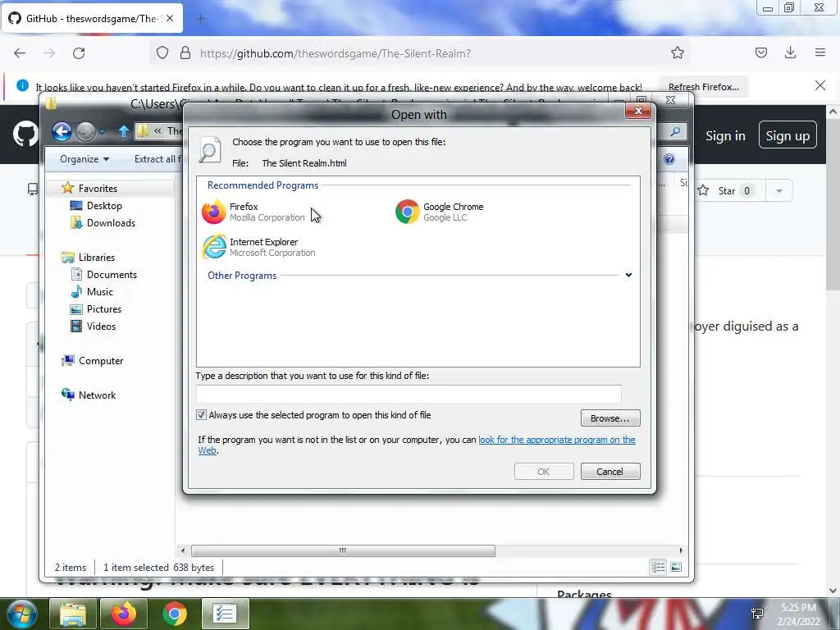Open Explorer help icon
The image size is (840, 630).
(669, 159)
